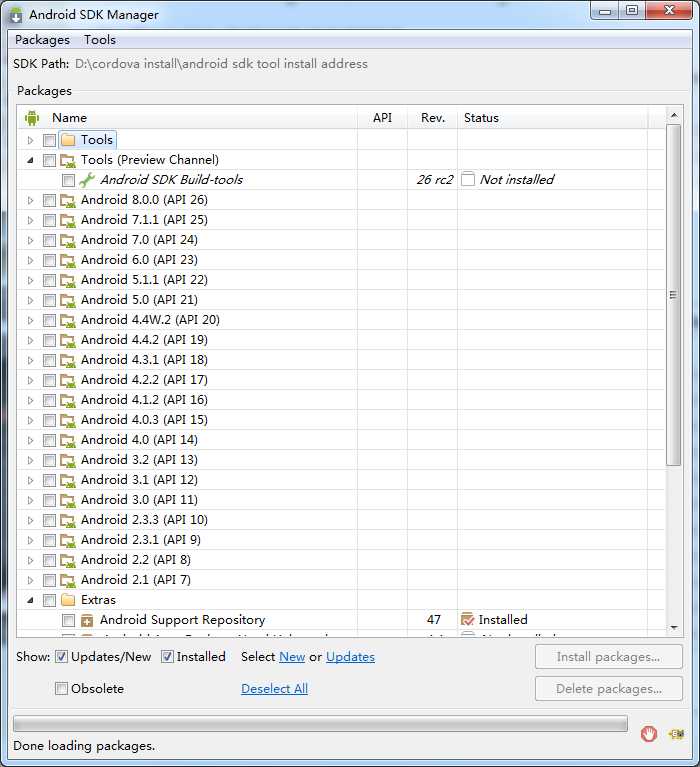Screen dimensions: 700x767
Task: Click the Installed status icon for Support Repository
Action: point(468,620)
